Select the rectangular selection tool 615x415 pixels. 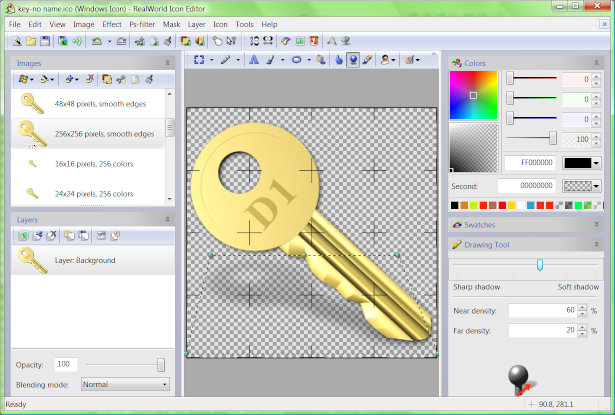click(x=199, y=60)
